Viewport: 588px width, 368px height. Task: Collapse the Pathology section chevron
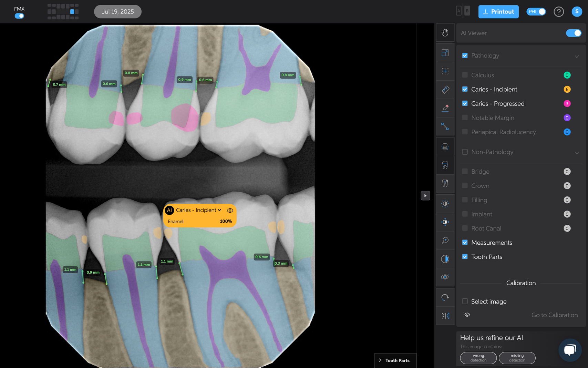576,56
